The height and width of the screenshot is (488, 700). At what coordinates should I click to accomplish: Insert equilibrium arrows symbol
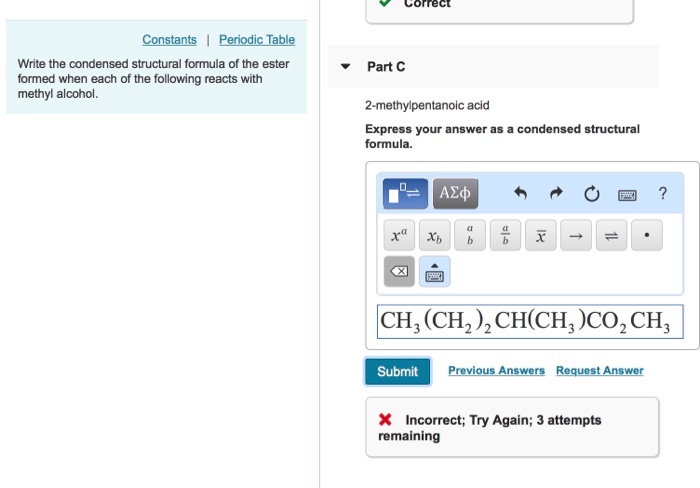tap(612, 235)
